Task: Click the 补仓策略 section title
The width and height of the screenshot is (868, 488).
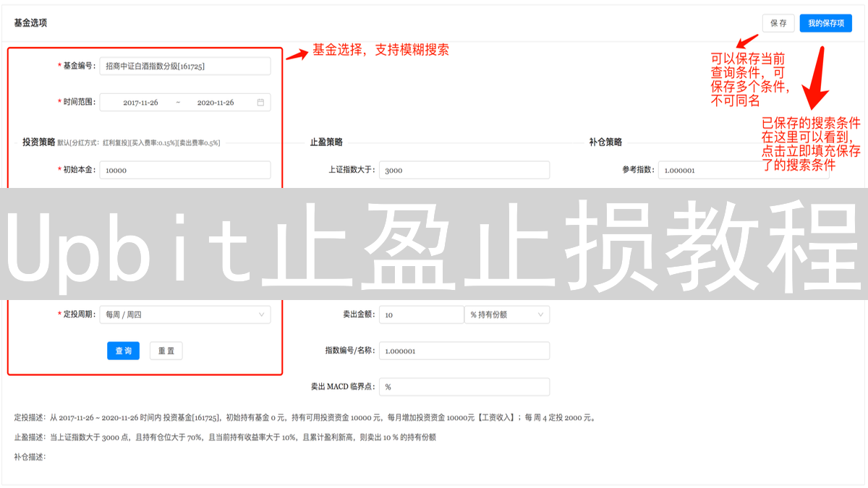Action: 605,142
